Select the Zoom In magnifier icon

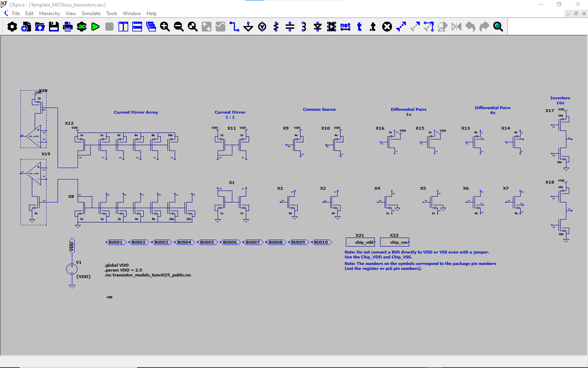tap(165, 27)
